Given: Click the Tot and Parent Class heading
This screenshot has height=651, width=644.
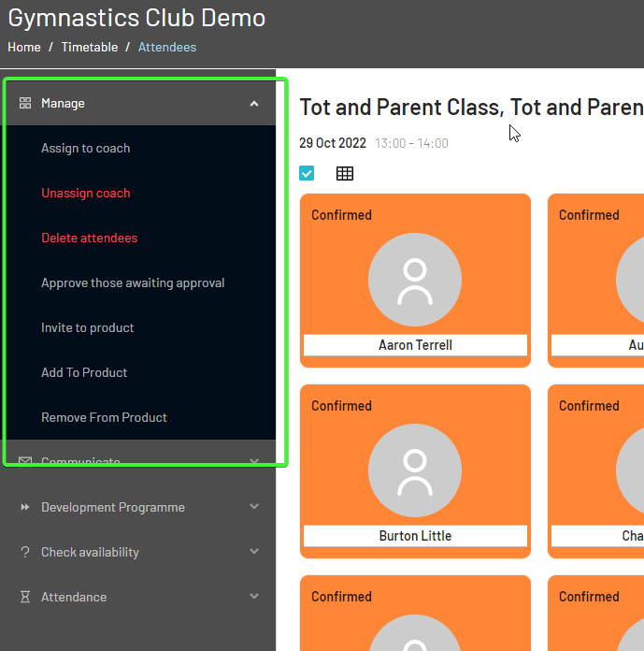Looking at the screenshot, I should tap(471, 108).
